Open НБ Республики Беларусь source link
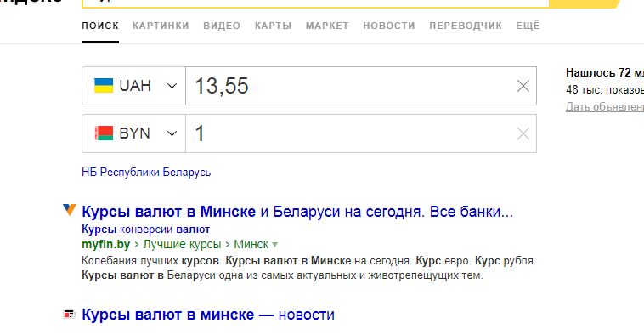Viewport: 644px width, 335px height. [146, 173]
